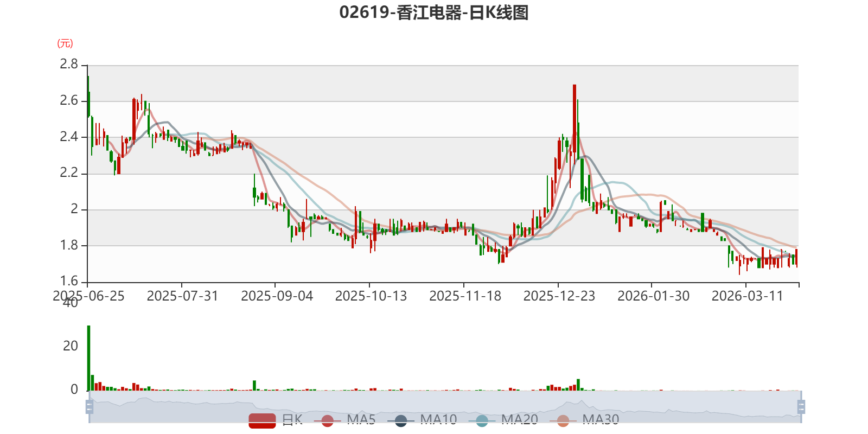This screenshot has width=868, height=434.
Task: Click the 1.6 price axis label
Action: 69,281
